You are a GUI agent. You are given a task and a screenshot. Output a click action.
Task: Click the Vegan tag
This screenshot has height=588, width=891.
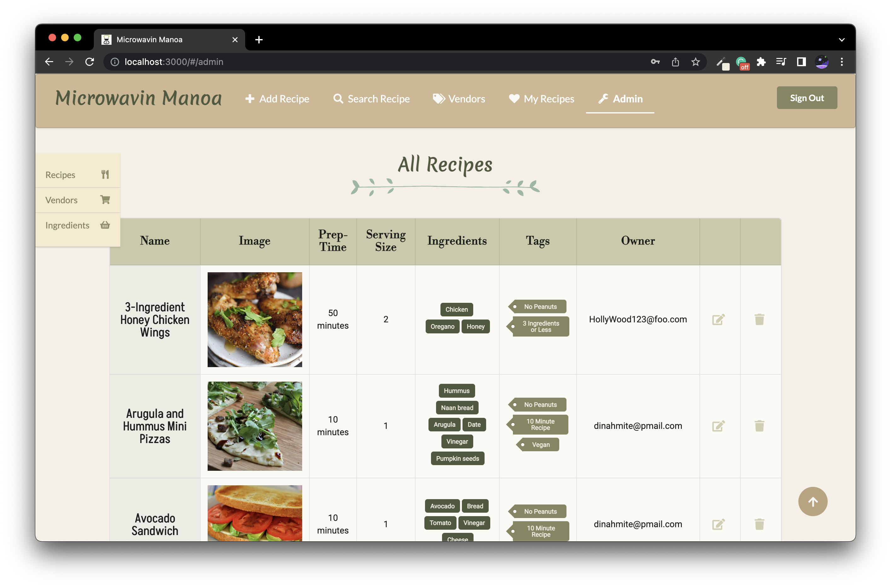pos(537,445)
